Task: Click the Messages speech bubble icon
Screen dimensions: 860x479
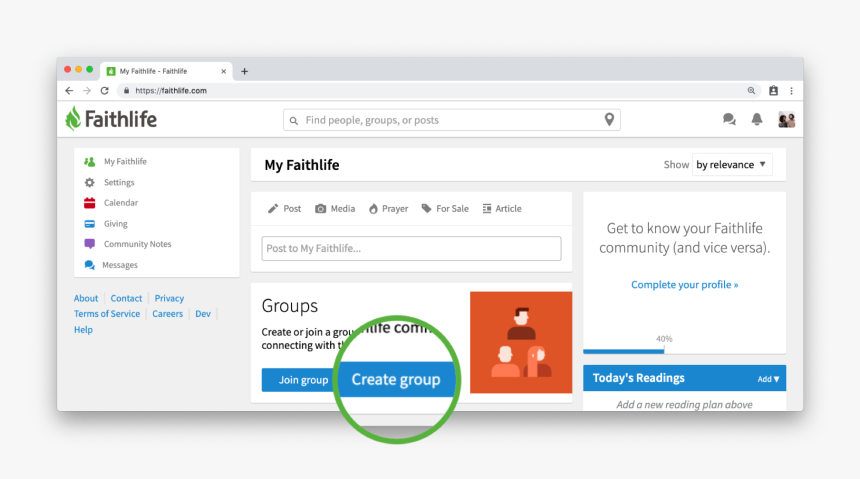Action: point(89,265)
